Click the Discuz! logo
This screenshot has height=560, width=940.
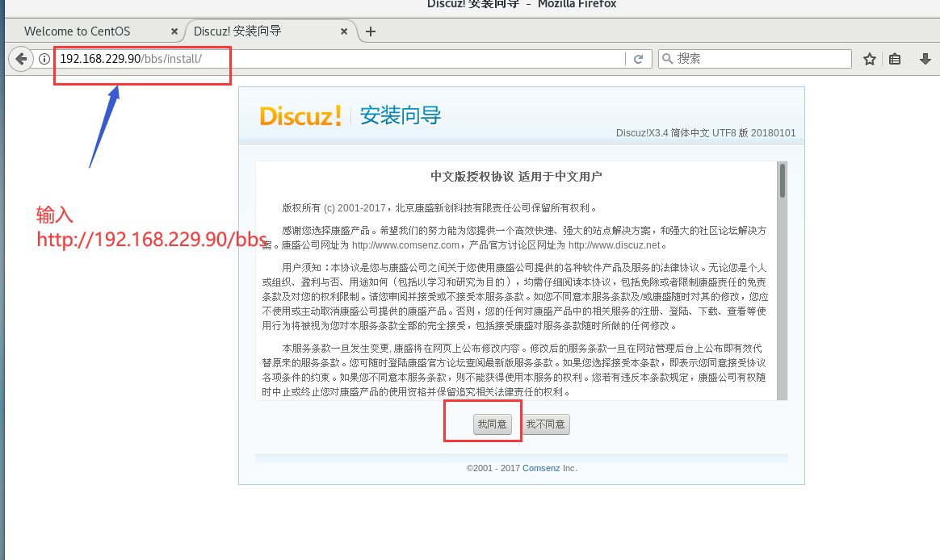300,115
